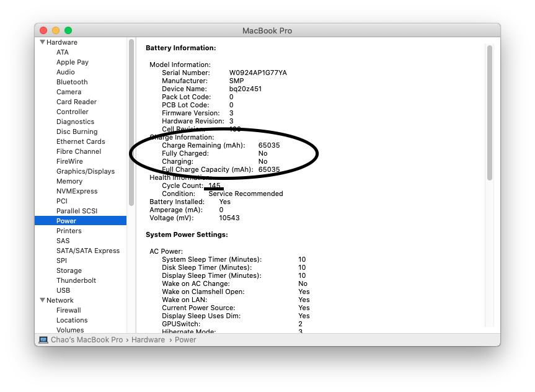
Task: Open Firewall under Network
Action: [x=69, y=310]
